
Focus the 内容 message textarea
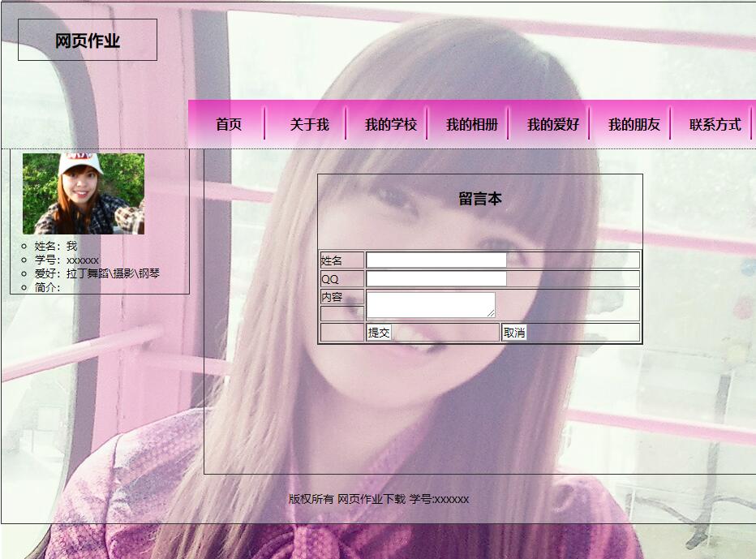430,304
